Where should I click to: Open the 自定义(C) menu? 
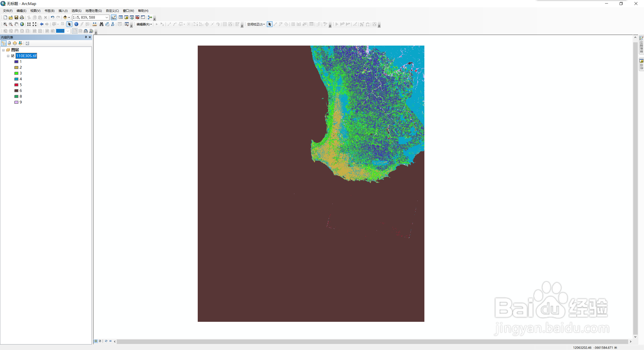coord(112,11)
